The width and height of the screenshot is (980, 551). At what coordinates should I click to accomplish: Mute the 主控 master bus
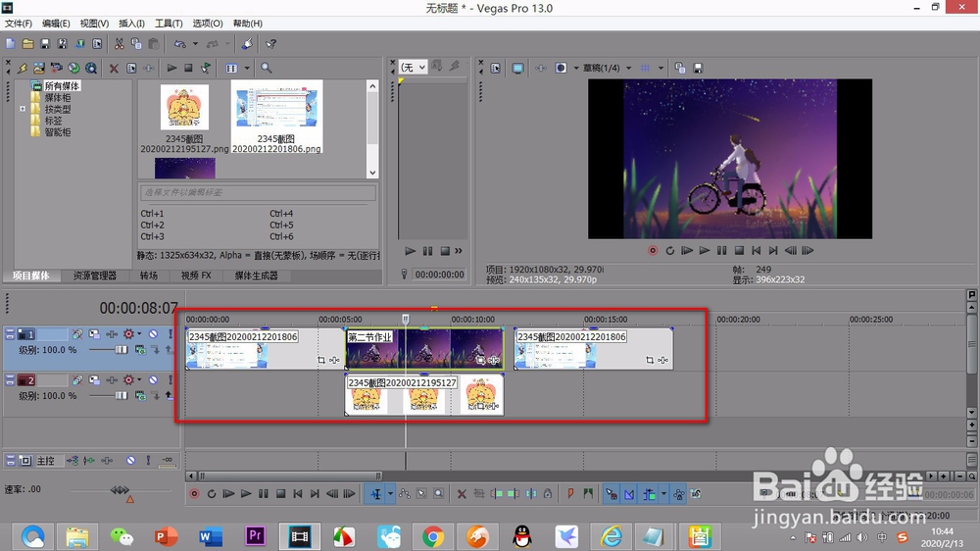(x=130, y=461)
